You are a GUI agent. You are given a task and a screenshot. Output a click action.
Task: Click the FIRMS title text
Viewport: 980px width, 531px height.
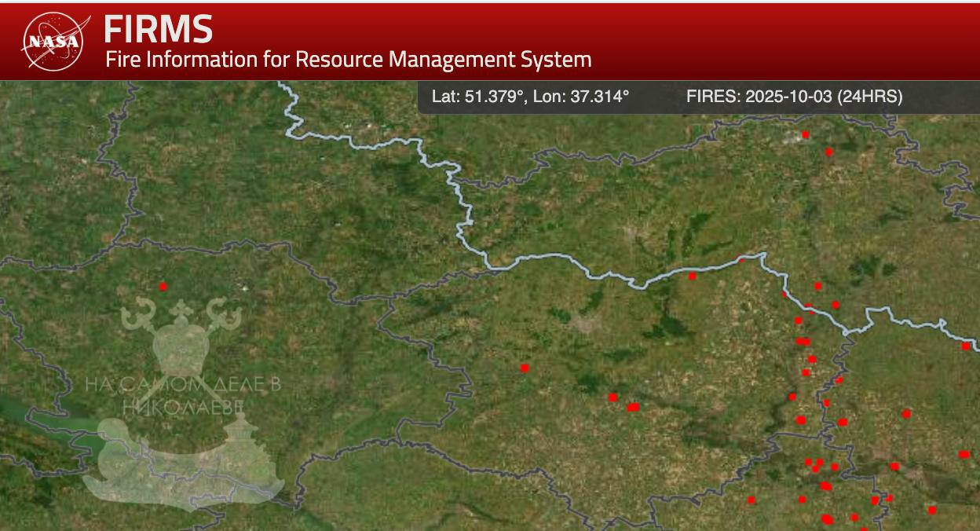158,30
